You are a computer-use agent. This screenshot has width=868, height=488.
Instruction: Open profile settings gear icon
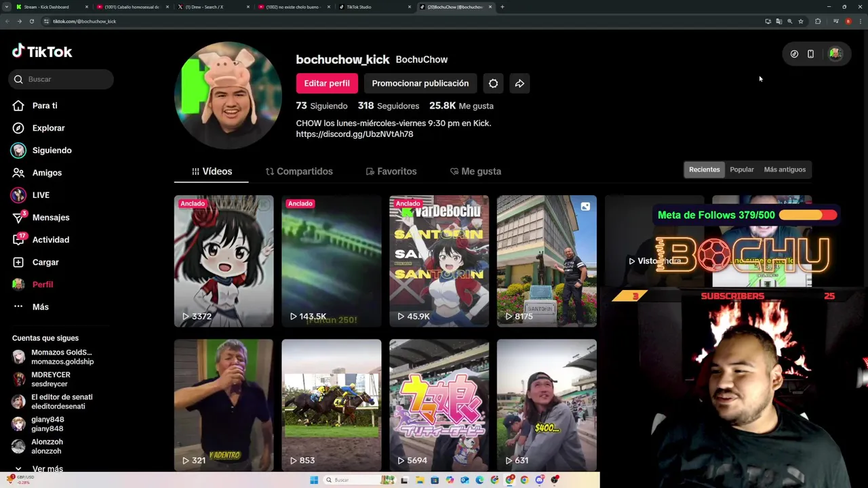point(493,83)
